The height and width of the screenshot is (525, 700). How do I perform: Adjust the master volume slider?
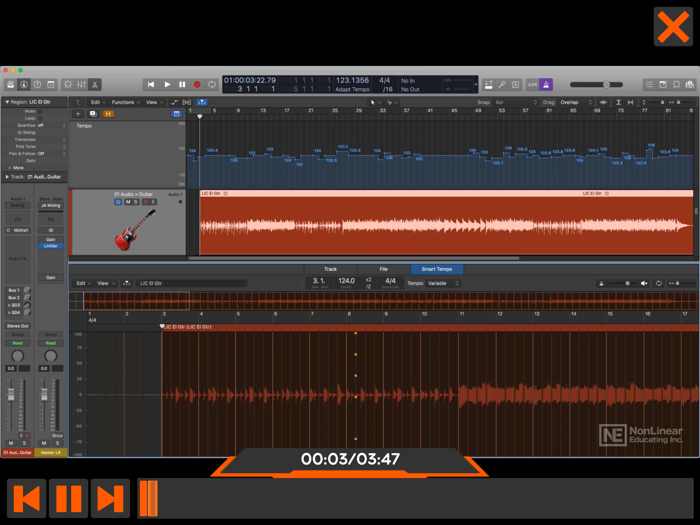coord(596,84)
